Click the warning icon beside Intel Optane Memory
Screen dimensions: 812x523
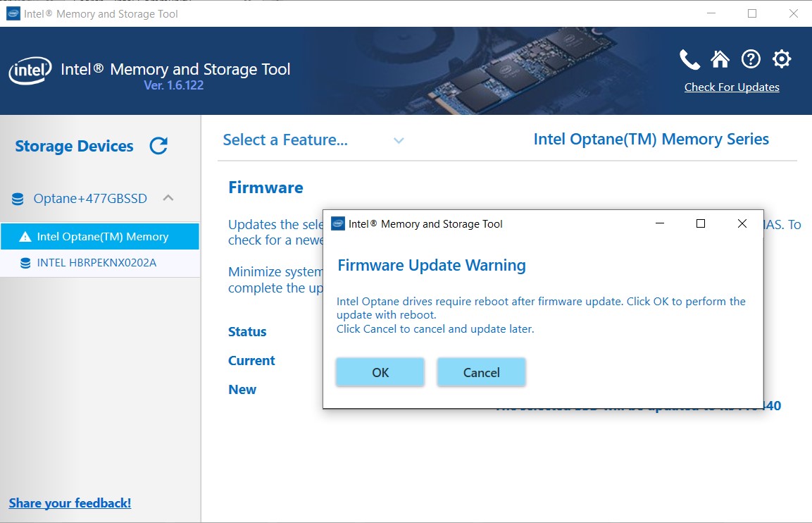click(27, 236)
